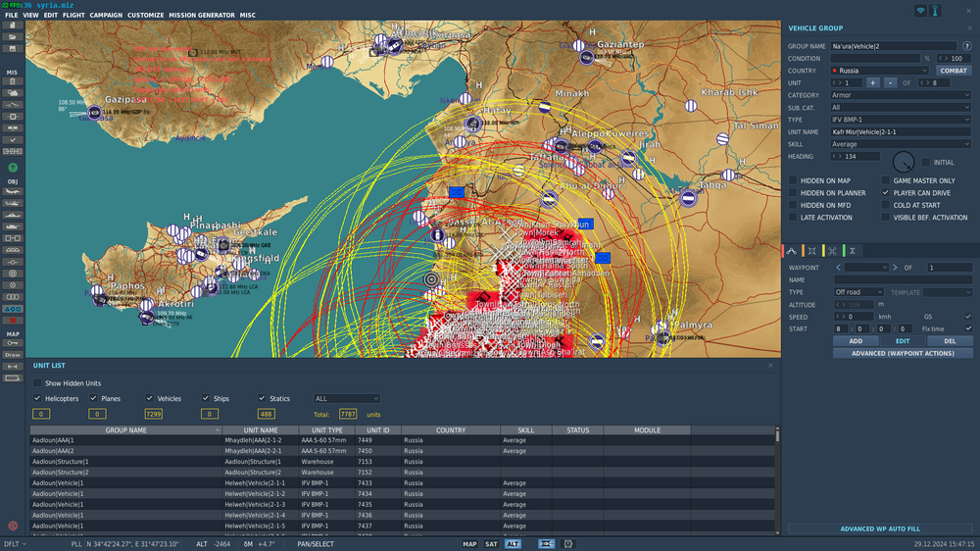Click the New Mission icon in left toolbar
This screenshot has height=551, width=980.
click(x=13, y=25)
